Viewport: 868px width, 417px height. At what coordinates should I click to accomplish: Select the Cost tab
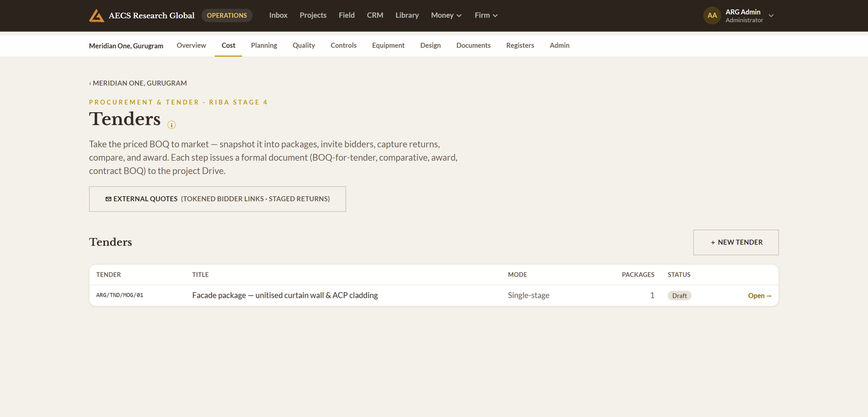click(228, 46)
